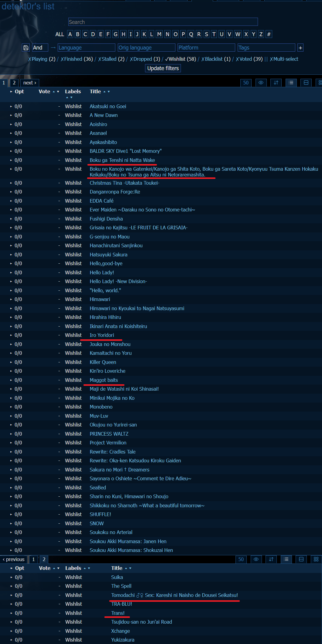
Task: Open results-per-page 50 selector beside previous link
Action: click(241, 559)
